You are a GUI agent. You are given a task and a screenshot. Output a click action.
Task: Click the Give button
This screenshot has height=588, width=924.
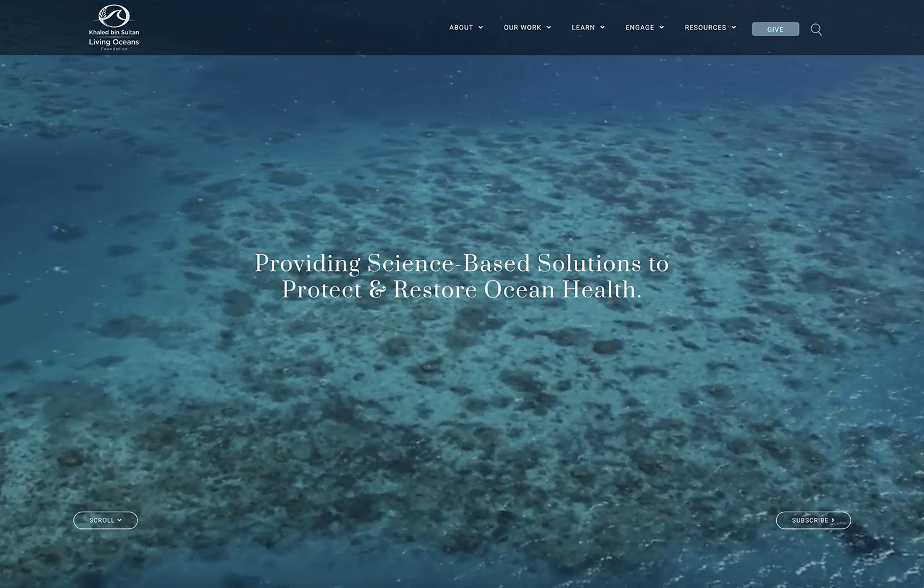point(776,29)
